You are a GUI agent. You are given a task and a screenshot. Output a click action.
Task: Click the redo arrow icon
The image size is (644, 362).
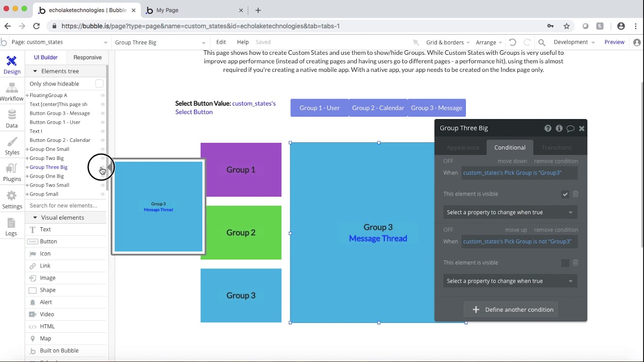pos(527,42)
